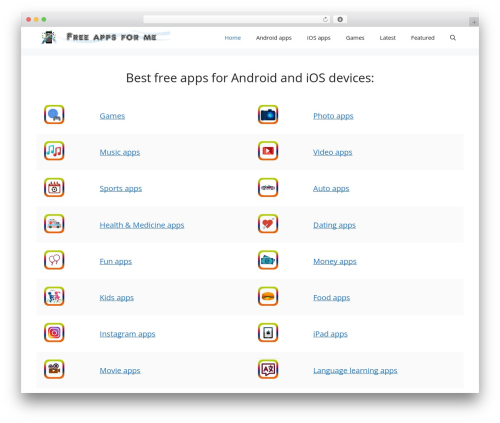Visit the iPad apps link
The height and width of the screenshot is (423, 500).
pyautogui.click(x=330, y=334)
